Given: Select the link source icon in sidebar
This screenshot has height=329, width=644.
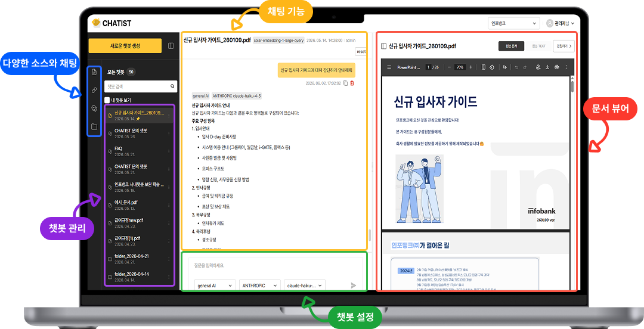Looking at the screenshot, I should (x=94, y=90).
